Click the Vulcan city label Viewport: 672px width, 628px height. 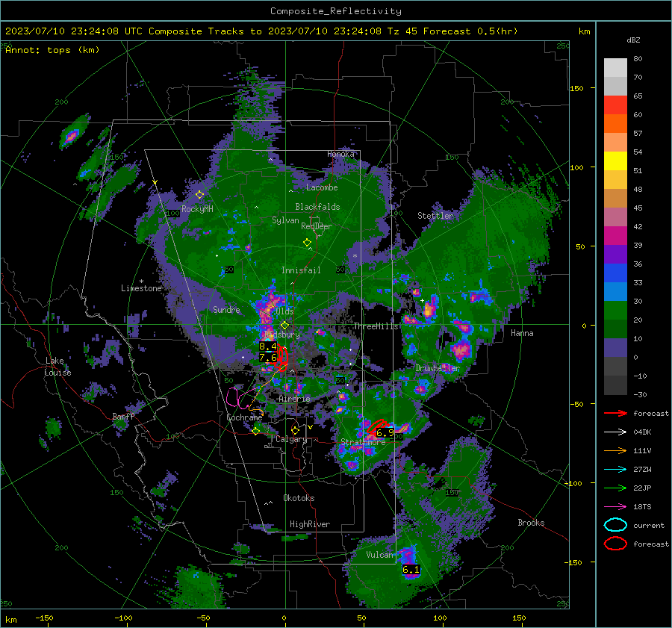(379, 555)
